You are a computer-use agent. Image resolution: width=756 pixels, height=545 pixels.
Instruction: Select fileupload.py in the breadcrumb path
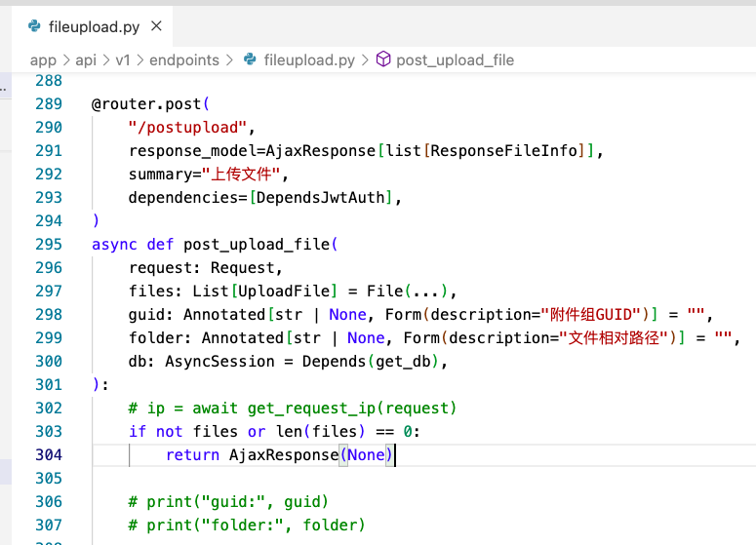309,60
